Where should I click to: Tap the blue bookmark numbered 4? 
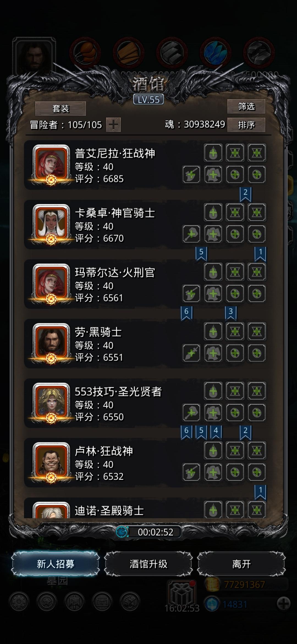tap(216, 432)
